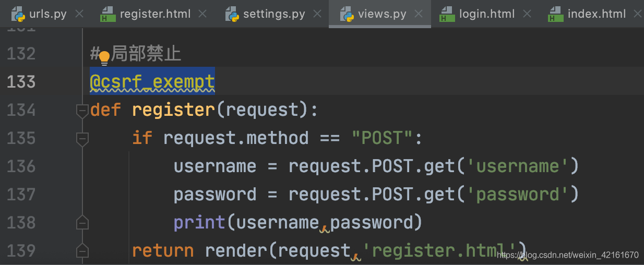Click the Python icon on views.py tab
Viewport: 644px width, 265px height.
(347, 14)
